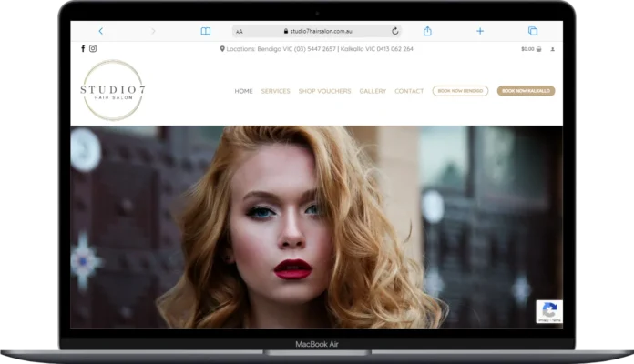
Task: Go to SHOP VOUCHERS page
Action: tap(324, 91)
